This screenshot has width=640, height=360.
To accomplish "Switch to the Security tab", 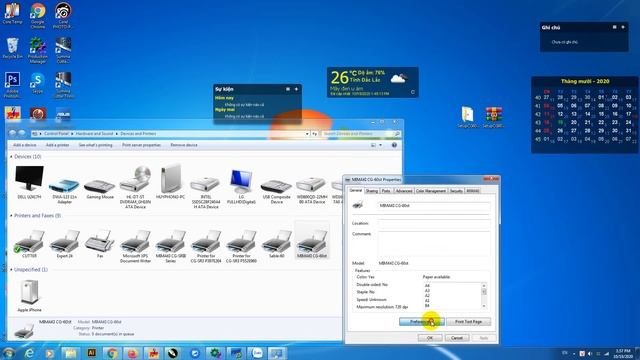I will [456, 191].
